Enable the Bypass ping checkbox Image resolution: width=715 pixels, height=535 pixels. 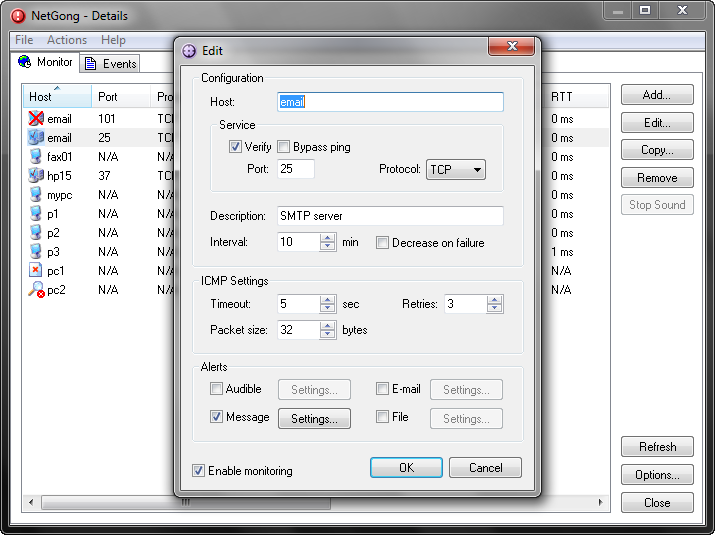(284, 147)
